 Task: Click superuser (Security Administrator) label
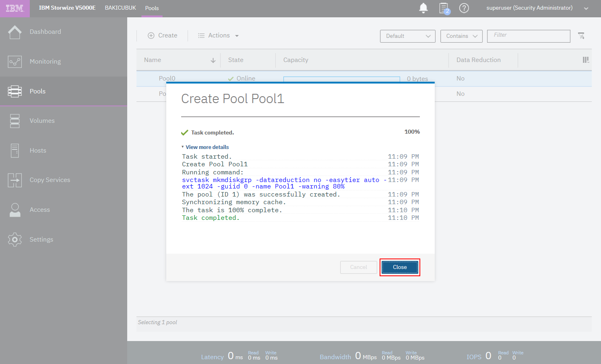pos(529,8)
